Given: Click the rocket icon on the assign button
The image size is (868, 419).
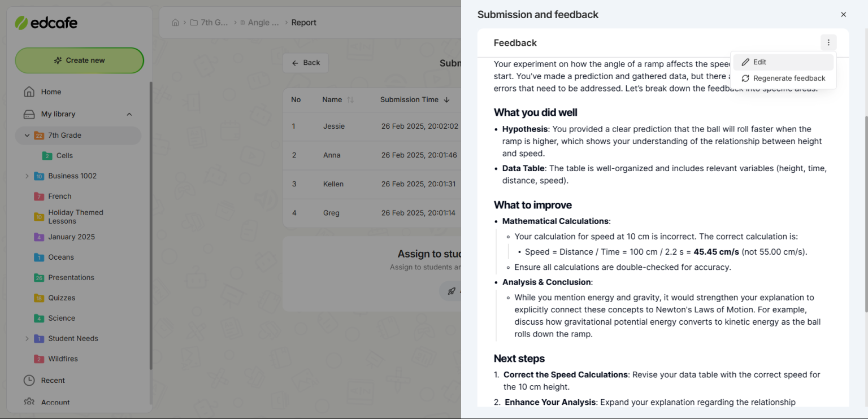Looking at the screenshot, I should coord(451,291).
